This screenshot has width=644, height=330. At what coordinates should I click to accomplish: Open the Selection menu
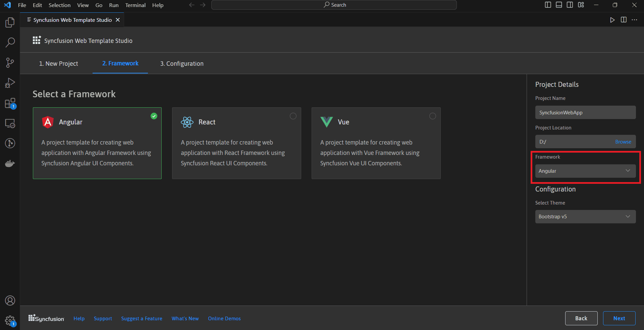[60, 5]
